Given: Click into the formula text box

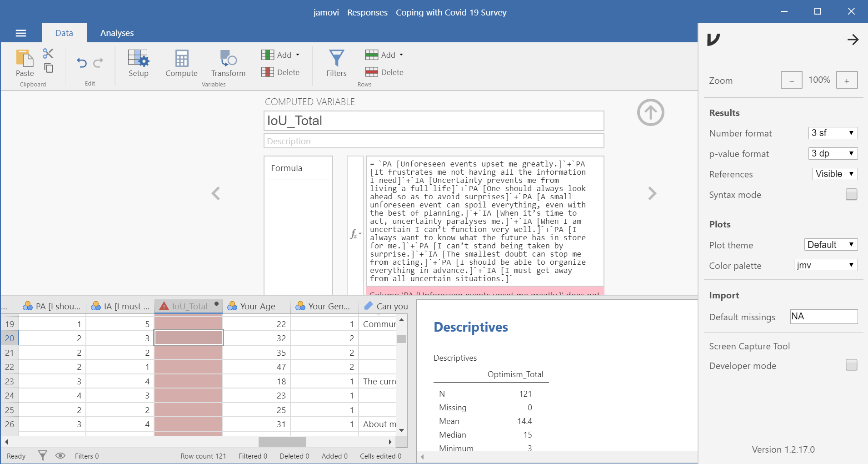Looking at the screenshot, I should [484, 221].
